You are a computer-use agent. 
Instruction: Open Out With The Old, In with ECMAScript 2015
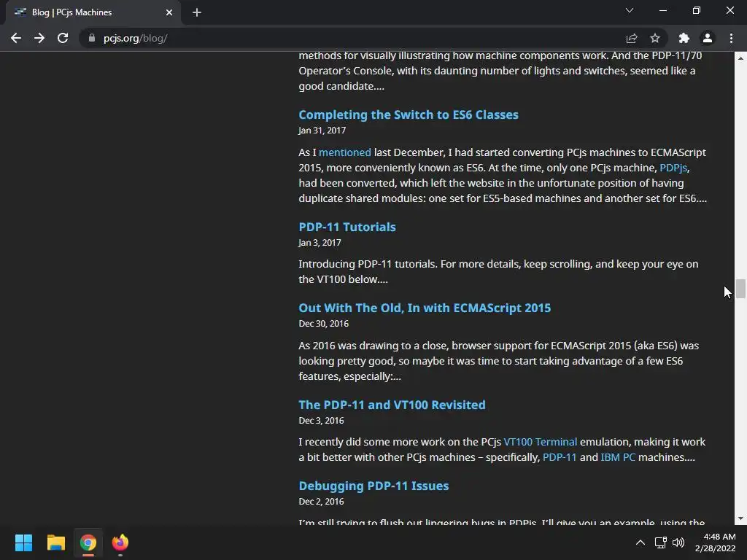425,308
